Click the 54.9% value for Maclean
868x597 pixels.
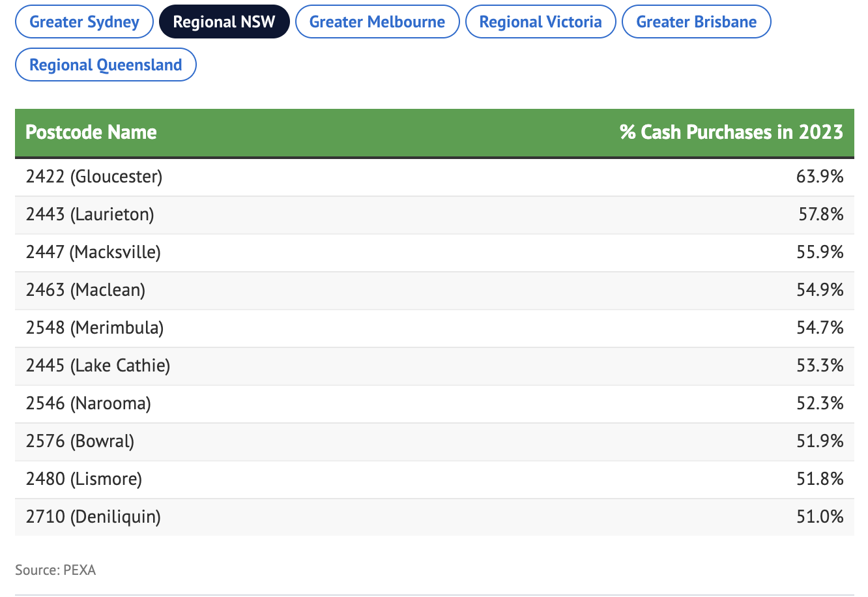coord(820,290)
